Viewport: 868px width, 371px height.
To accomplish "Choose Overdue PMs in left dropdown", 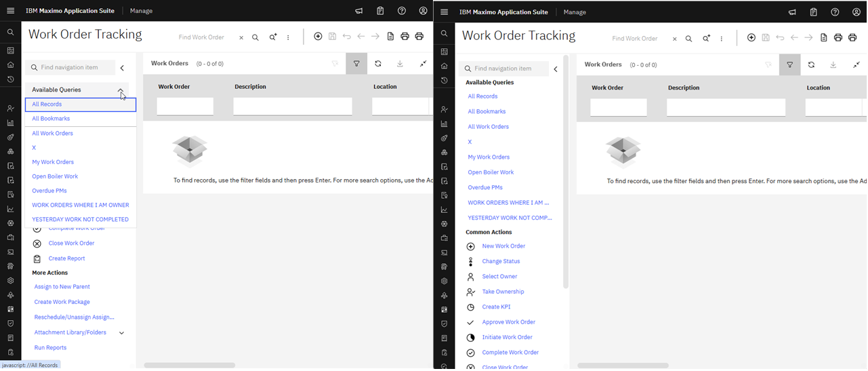I will [x=81, y=191].
